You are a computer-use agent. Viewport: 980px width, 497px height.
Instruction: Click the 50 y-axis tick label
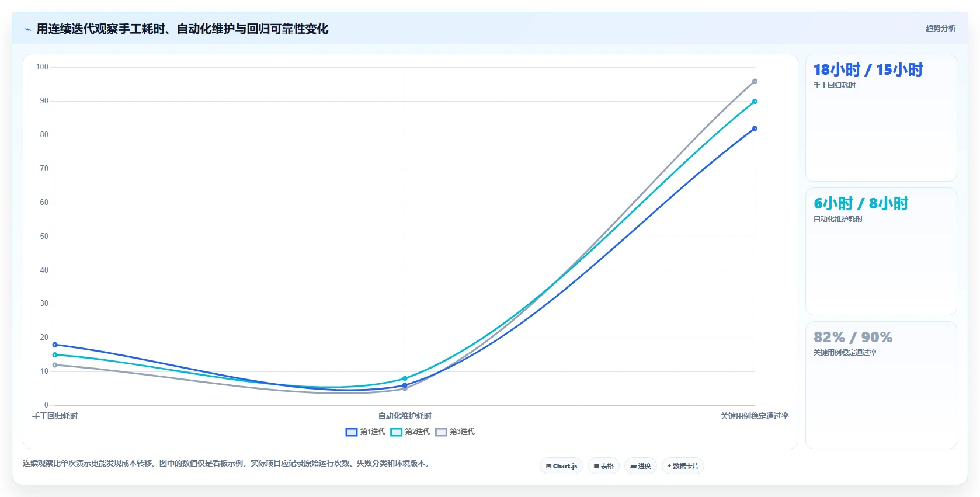44,237
